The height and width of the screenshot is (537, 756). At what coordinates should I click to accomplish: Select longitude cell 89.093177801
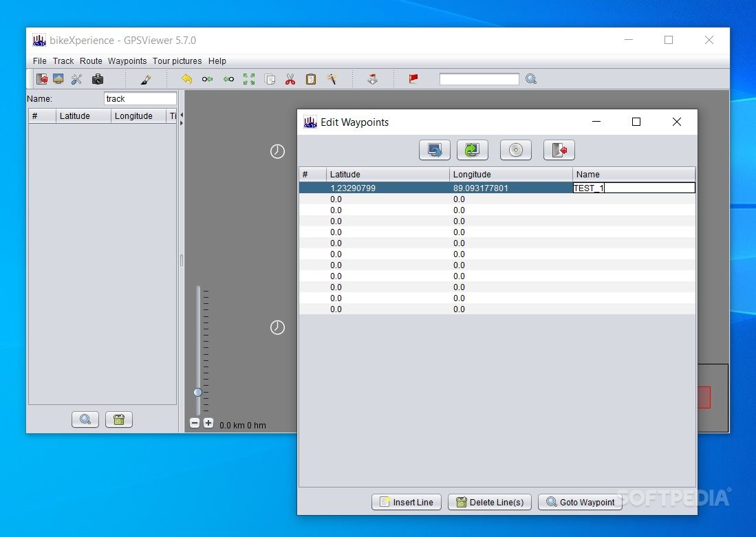pyautogui.click(x=511, y=188)
